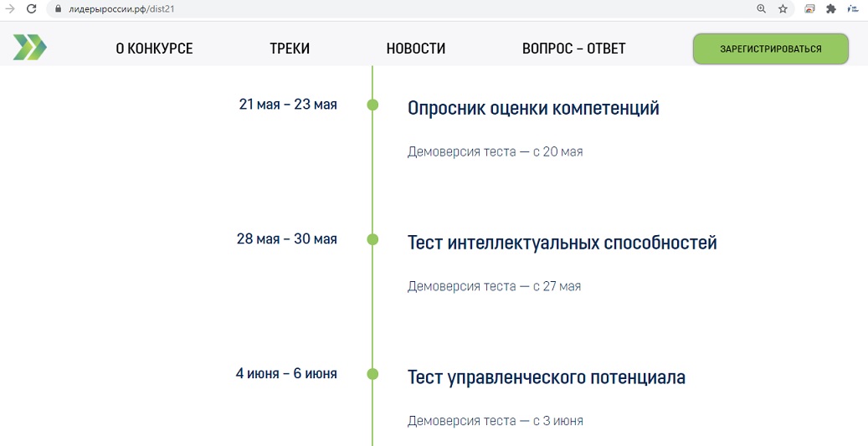This screenshot has height=446, width=868.
Task: Open the extensions puzzle piece icon
Action: (831, 9)
